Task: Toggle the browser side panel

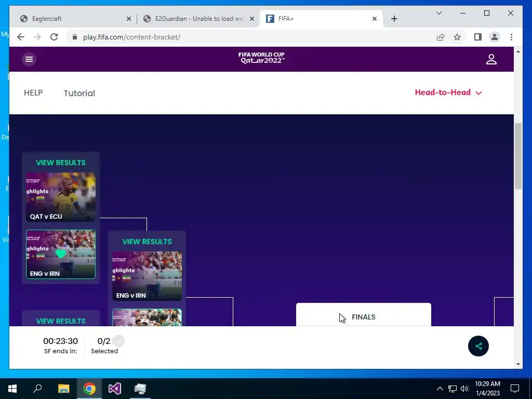Action: point(478,37)
